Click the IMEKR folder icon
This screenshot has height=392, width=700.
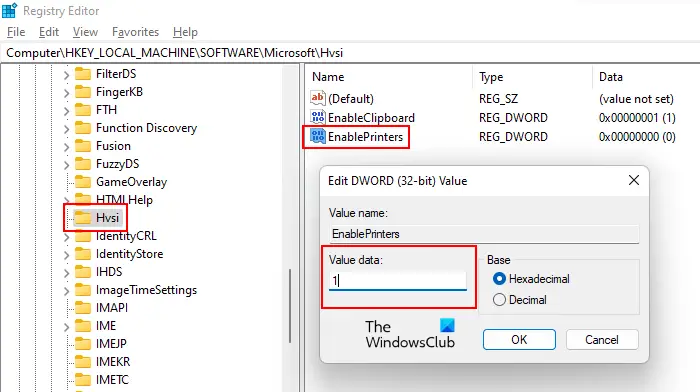(x=83, y=362)
